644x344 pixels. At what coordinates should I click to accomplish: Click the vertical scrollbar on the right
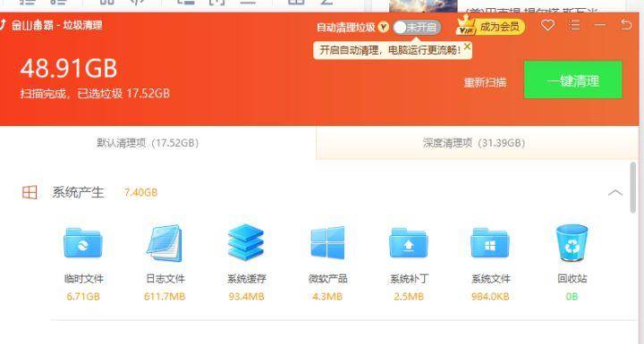(x=633, y=188)
